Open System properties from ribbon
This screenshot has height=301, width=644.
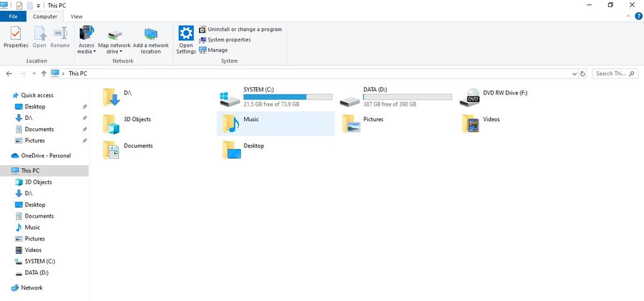point(225,40)
